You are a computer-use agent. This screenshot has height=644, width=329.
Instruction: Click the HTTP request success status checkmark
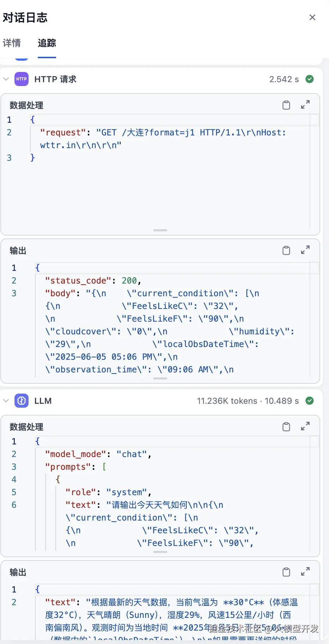pos(310,79)
